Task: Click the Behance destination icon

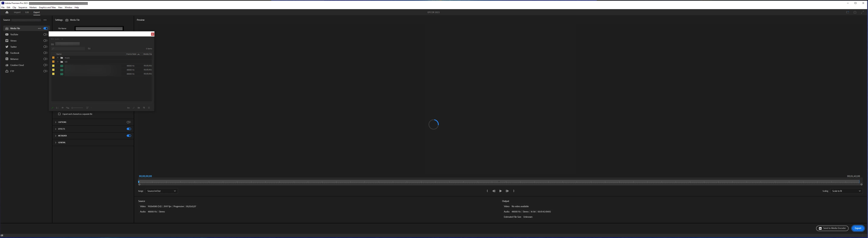Action: click(x=7, y=59)
